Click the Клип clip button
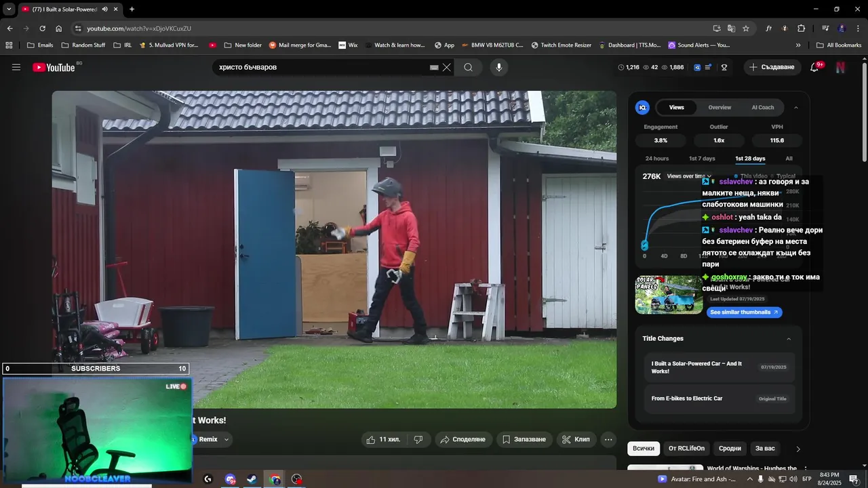The image size is (868, 488). (x=576, y=439)
